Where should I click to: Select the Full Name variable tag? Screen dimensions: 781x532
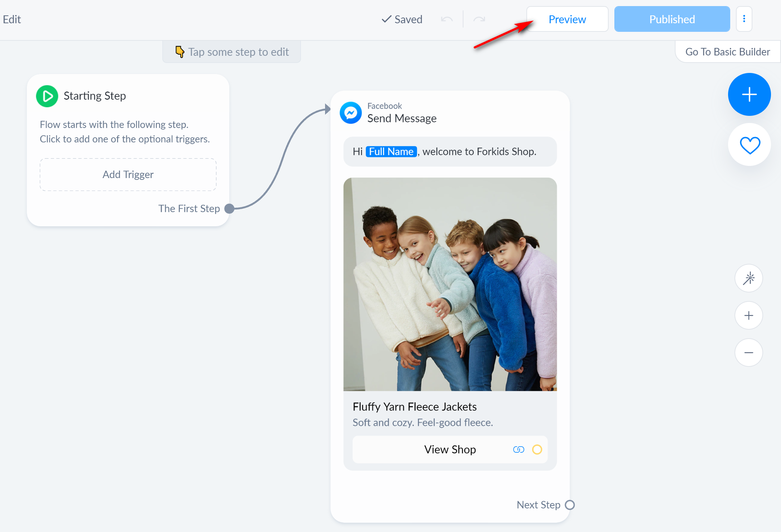click(x=391, y=152)
